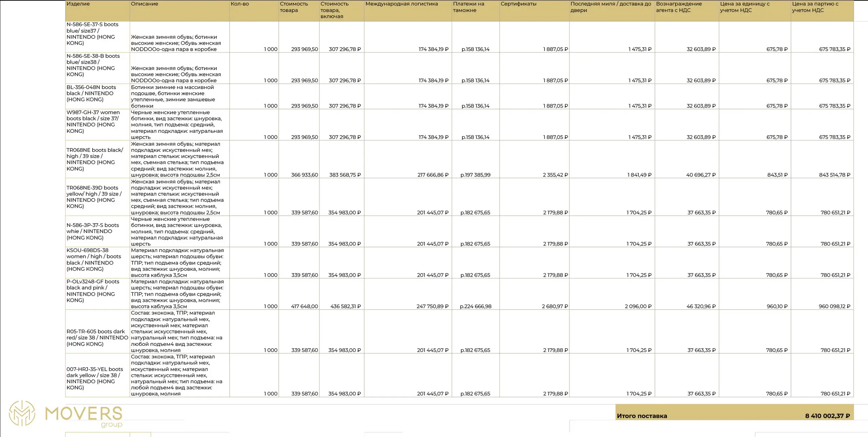Click quantity 1 000 in BL-356-048N row
Image resolution: width=868 pixels, height=437 pixels.
click(271, 106)
